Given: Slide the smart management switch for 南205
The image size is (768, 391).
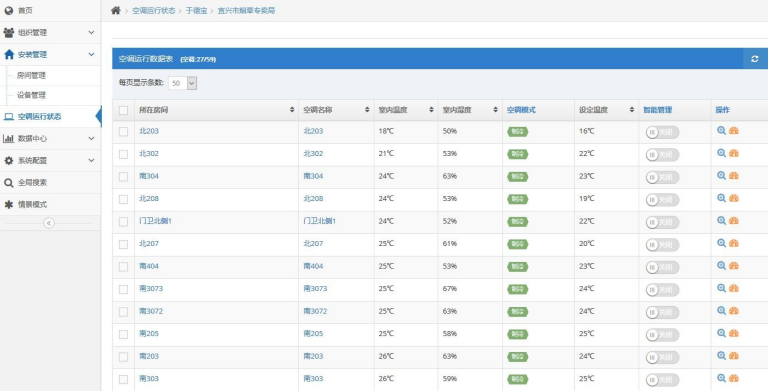Looking at the screenshot, I should [662, 335].
